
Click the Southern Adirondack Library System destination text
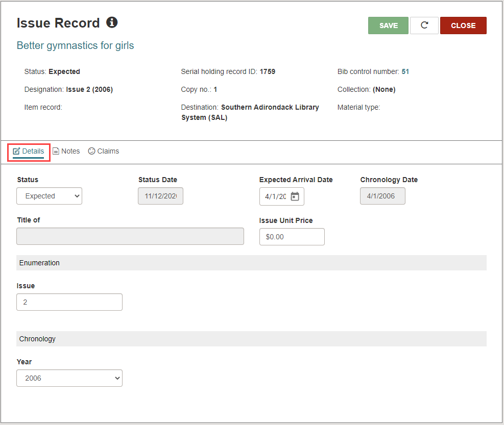tap(250, 112)
